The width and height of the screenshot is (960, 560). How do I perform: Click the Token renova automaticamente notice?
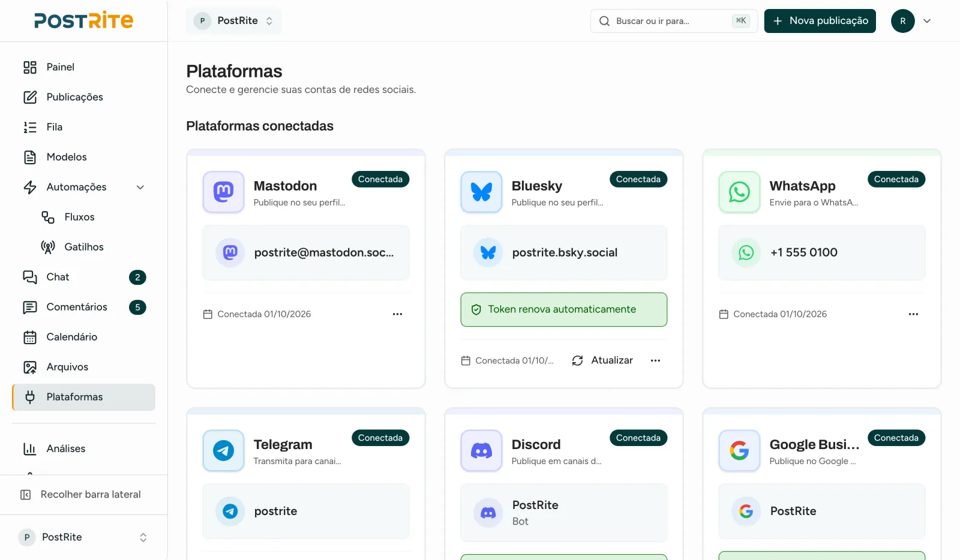point(564,309)
